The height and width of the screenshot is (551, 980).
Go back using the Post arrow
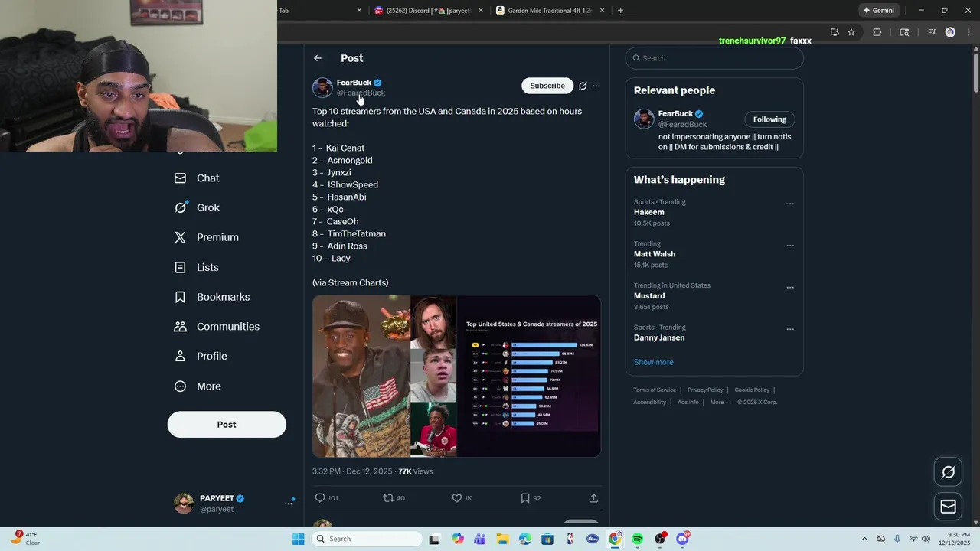coord(318,58)
